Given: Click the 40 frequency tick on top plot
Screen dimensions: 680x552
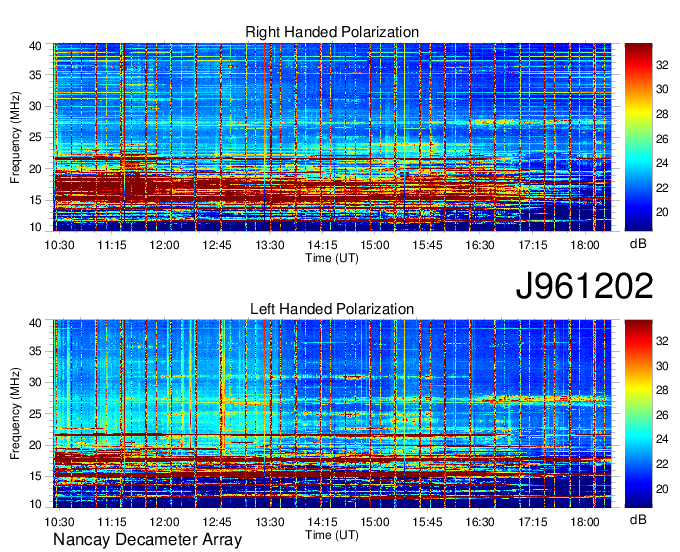Looking at the screenshot, I should pyautogui.click(x=35, y=46).
